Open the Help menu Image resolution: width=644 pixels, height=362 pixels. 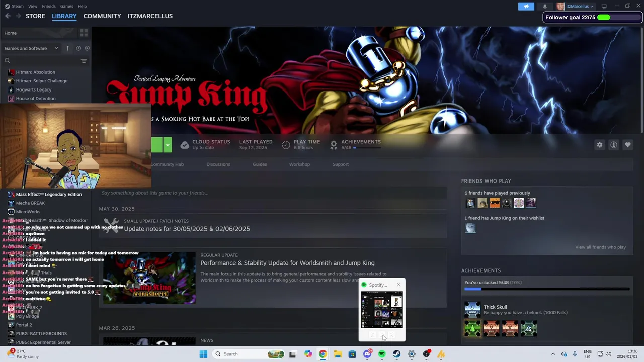tap(83, 6)
